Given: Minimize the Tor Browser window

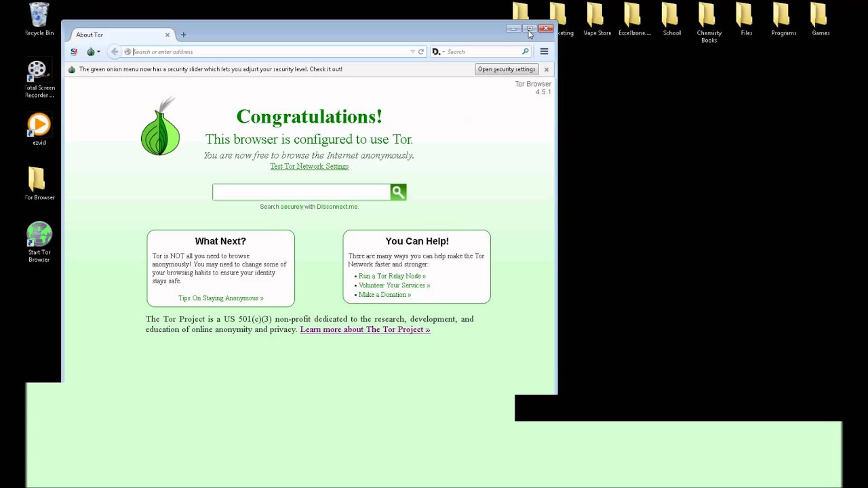Looking at the screenshot, I should 513,28.
